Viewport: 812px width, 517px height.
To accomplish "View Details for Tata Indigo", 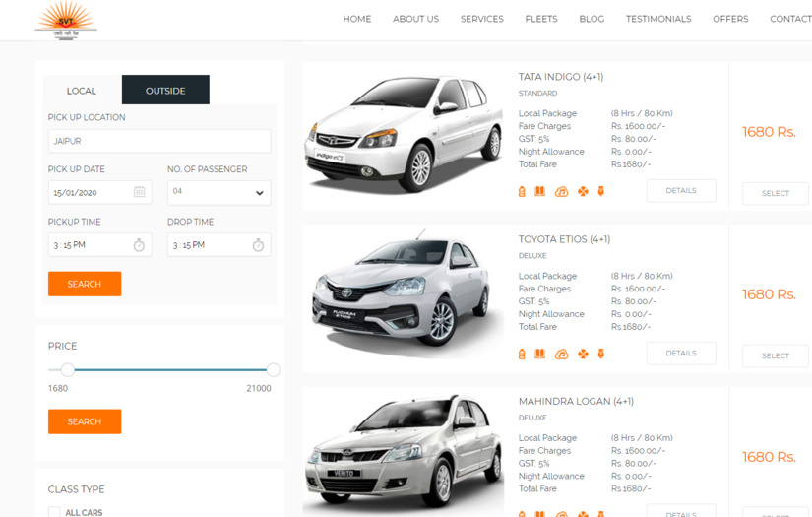I will tap(681, 191).
